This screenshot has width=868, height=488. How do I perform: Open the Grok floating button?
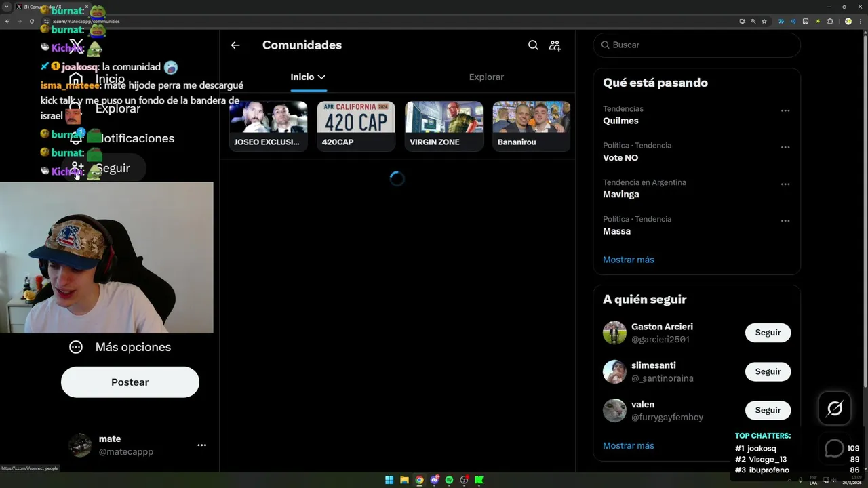[835, 408]
